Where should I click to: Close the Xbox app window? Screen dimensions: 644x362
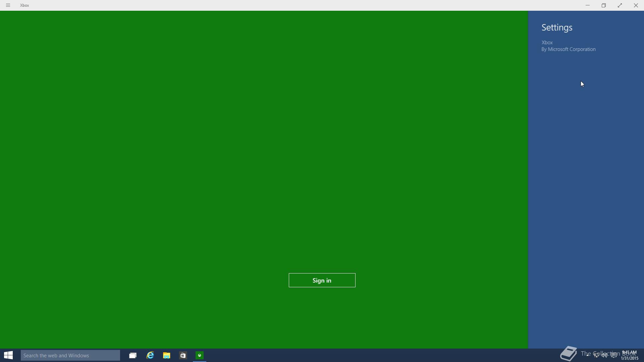[636, 5]
